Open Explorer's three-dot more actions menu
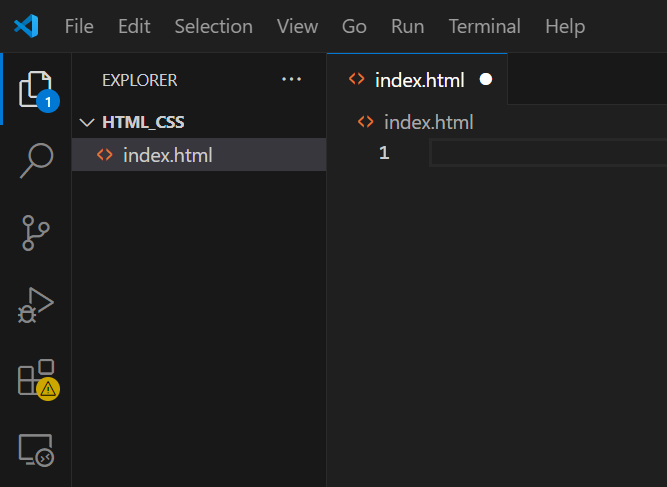The width and height of the screenshot is (667, 487). [291, 80]
